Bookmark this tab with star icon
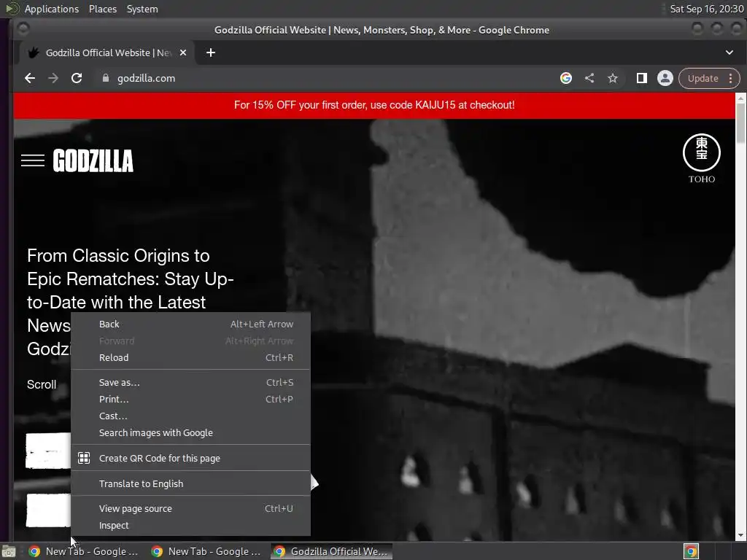The image size is (747, 560). click(613, 79)
